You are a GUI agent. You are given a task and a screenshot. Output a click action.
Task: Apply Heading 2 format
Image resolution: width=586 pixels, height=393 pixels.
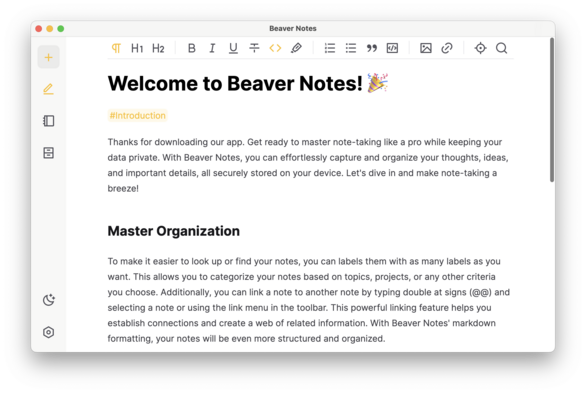pyautogui.click(x=158, y=48)
